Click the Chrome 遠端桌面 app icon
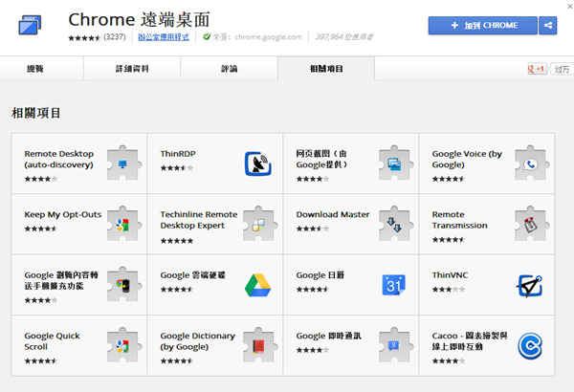This screenshot has width=574, height=392. (x=31, y=25)
